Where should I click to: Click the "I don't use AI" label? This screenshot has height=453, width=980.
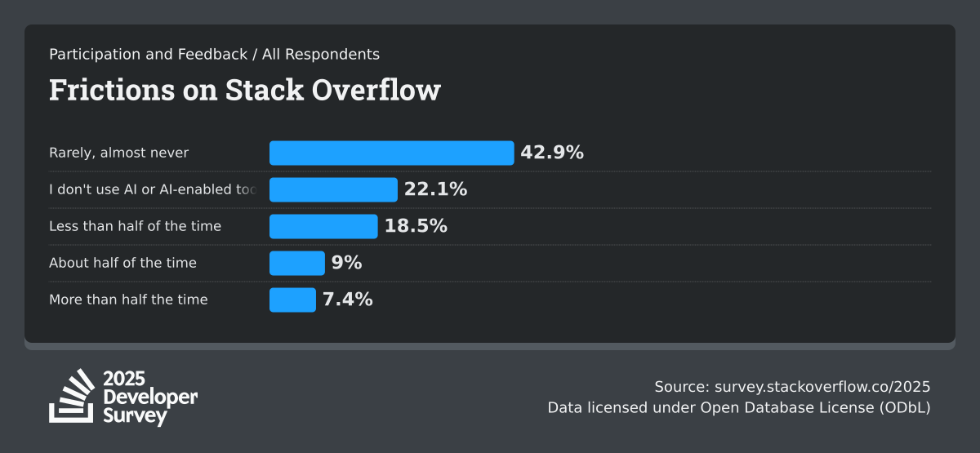(152, 189)
